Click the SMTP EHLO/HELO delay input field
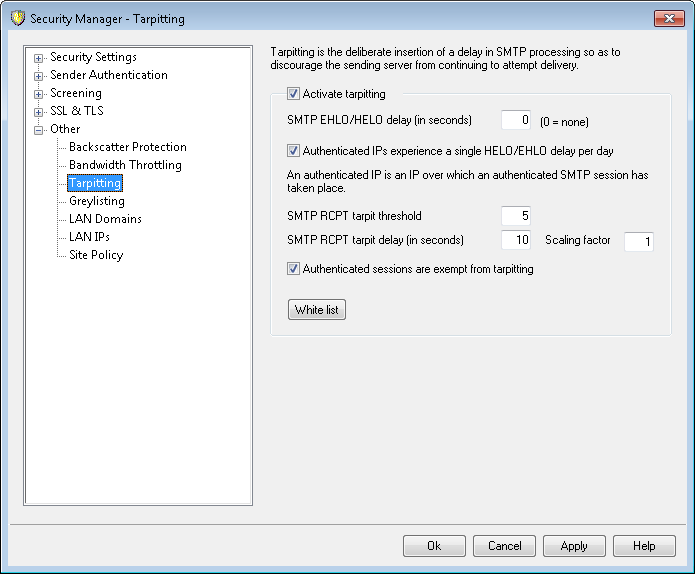Image resolution: width=695 pixels, height=574 pixels. click(516, 121)
